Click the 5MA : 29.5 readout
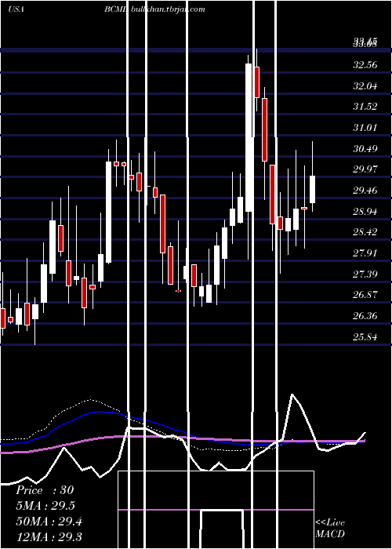 click(45, 506)
